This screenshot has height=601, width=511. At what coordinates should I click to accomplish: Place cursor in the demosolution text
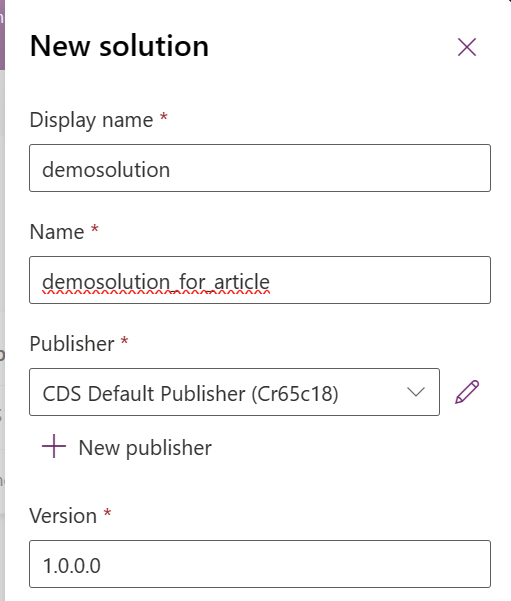(x=106, y=169)
